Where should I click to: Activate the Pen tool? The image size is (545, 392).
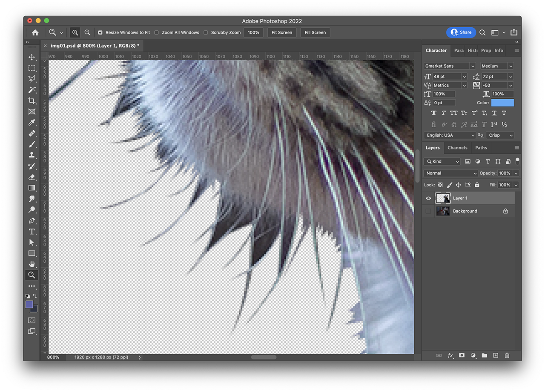32,220
